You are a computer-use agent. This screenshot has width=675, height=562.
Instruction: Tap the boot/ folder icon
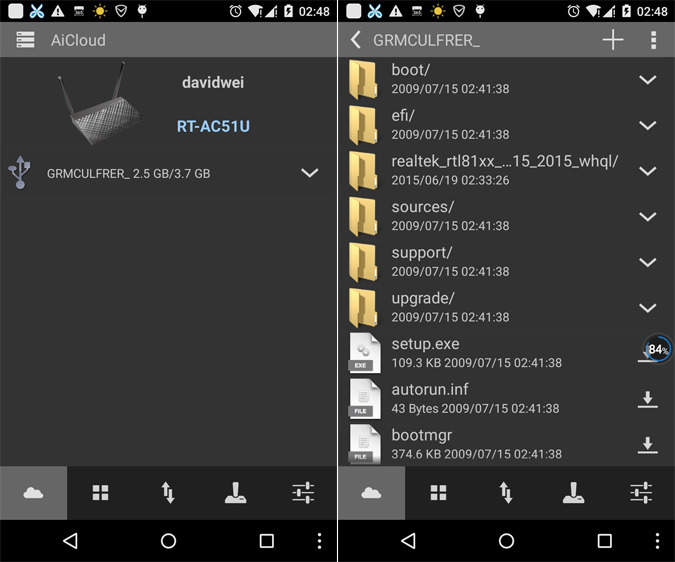(x=364, y=80)
